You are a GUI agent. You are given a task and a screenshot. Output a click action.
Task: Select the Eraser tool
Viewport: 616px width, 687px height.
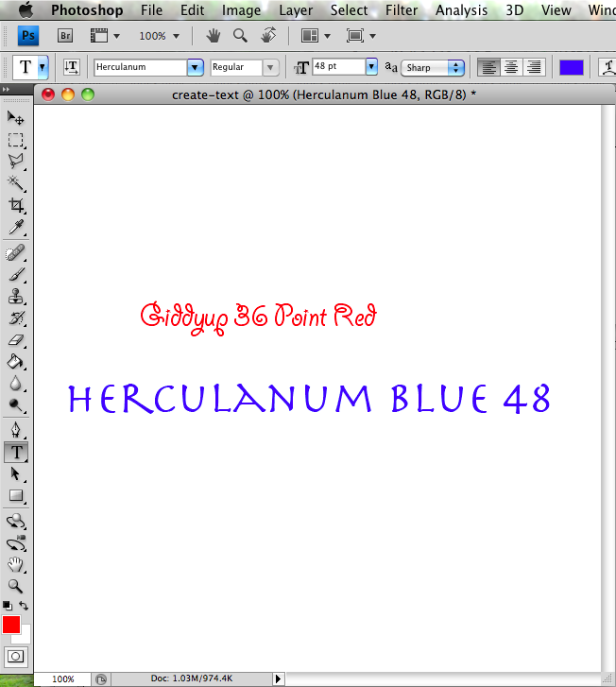point(16,340)
